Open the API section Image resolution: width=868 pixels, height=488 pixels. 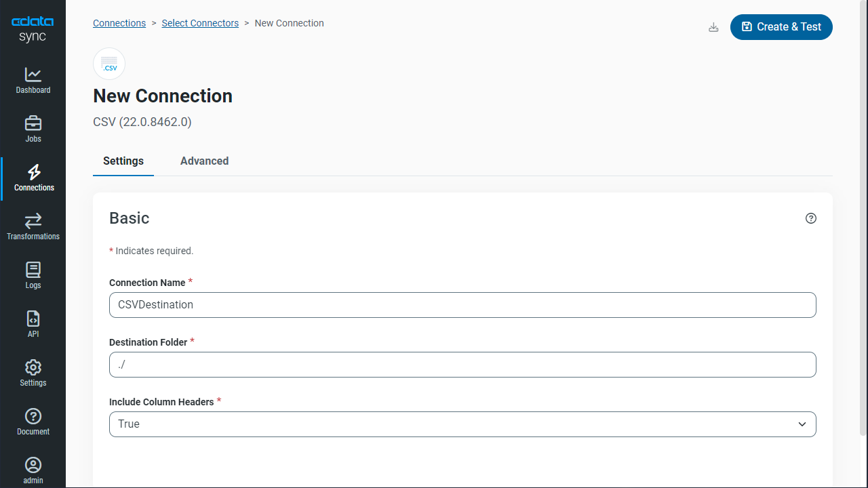[x=33, y=324]
